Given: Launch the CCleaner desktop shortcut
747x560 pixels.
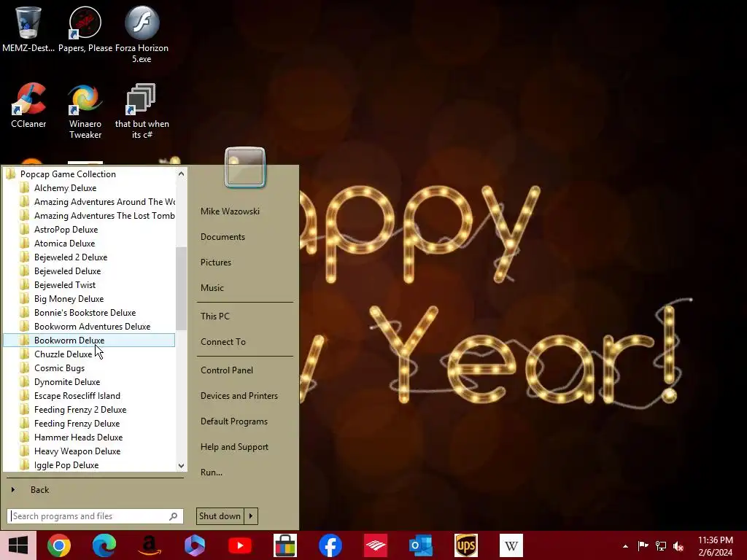Looking at the screenshot, I should tap(28, 106).
